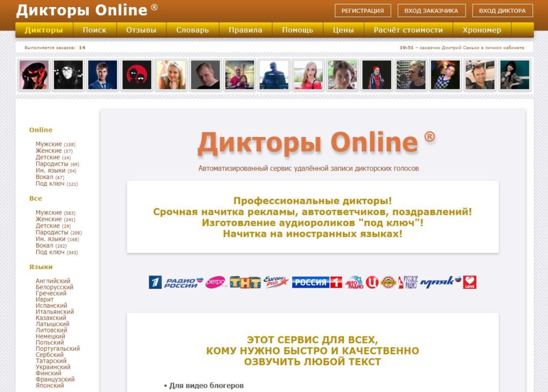Open avatar of man in checkered shirt
This screenshot has height=392, width=548.
click(446, 75)
